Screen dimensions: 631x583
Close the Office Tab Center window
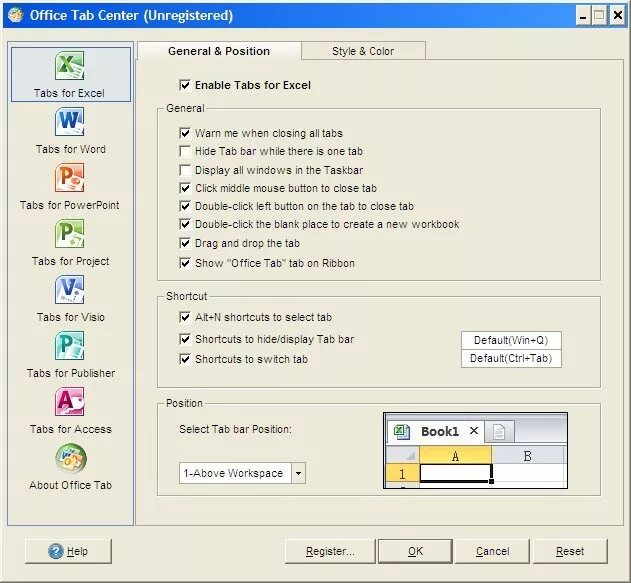[618, 16]
